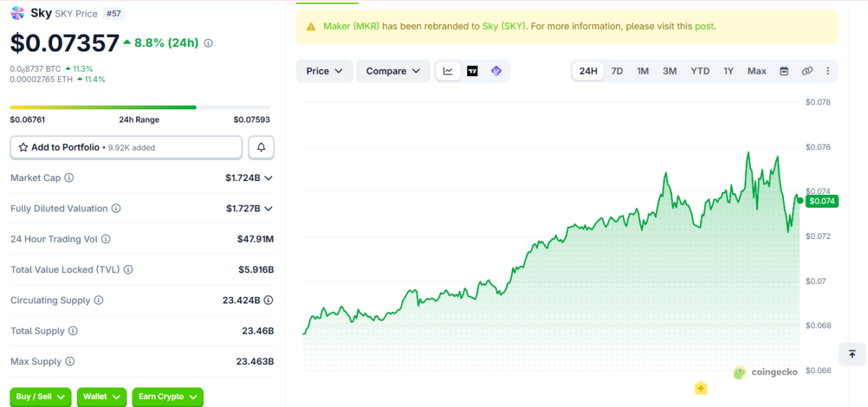Click the chain link icon in chart toolbar
The image size is (868, 407).
(x=807, y=71)
